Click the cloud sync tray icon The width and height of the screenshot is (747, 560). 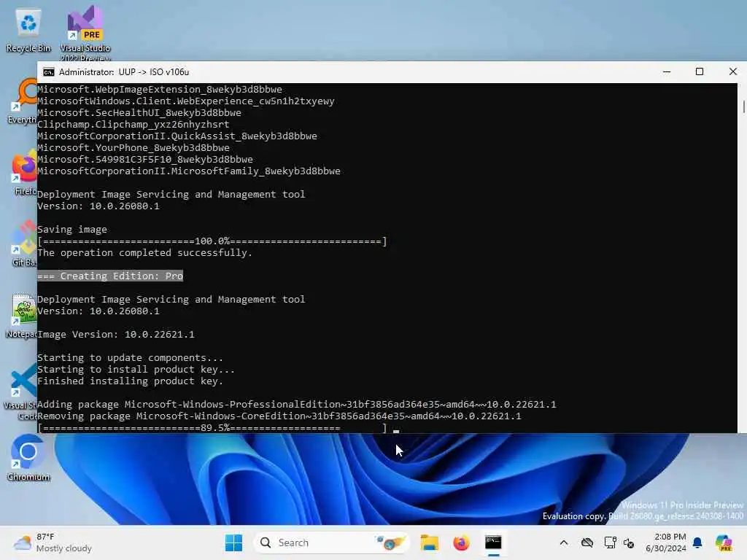pyautogui.click(x=587, y=542)
